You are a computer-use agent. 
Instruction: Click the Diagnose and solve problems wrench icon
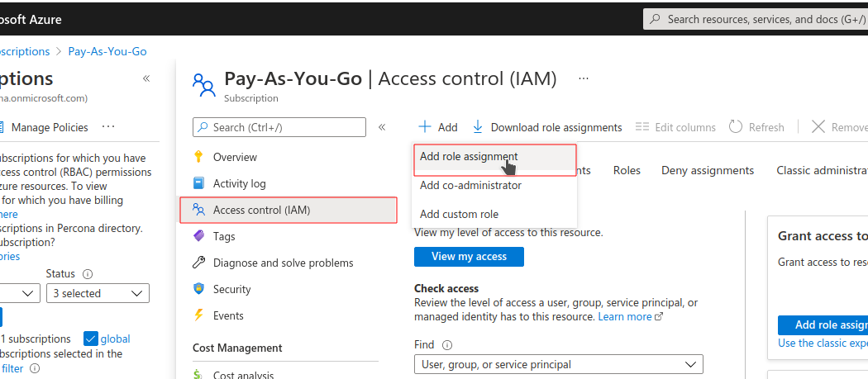[x=198, y=263]
